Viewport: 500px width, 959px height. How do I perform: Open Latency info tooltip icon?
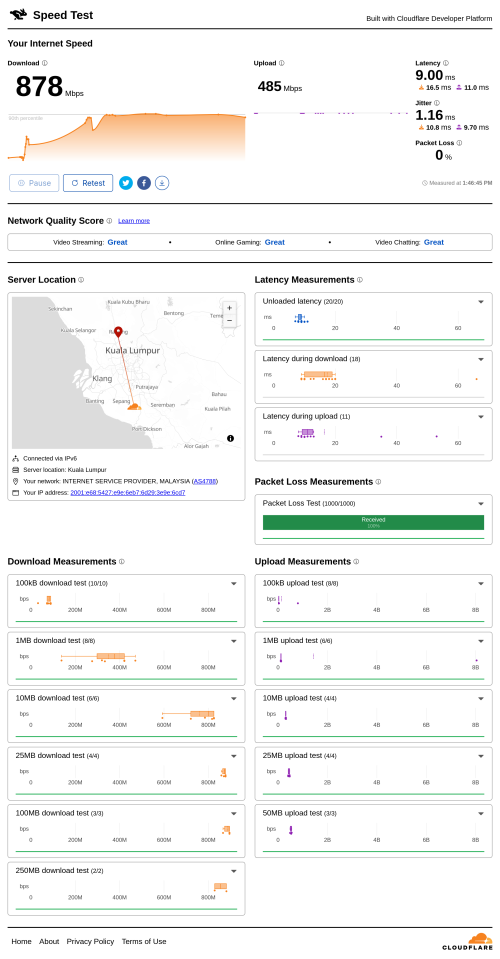446,63
